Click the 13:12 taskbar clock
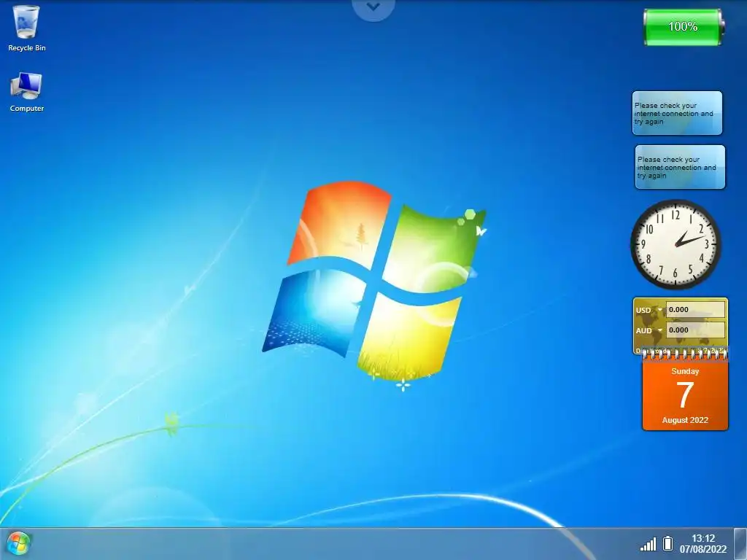 point(703,538)
